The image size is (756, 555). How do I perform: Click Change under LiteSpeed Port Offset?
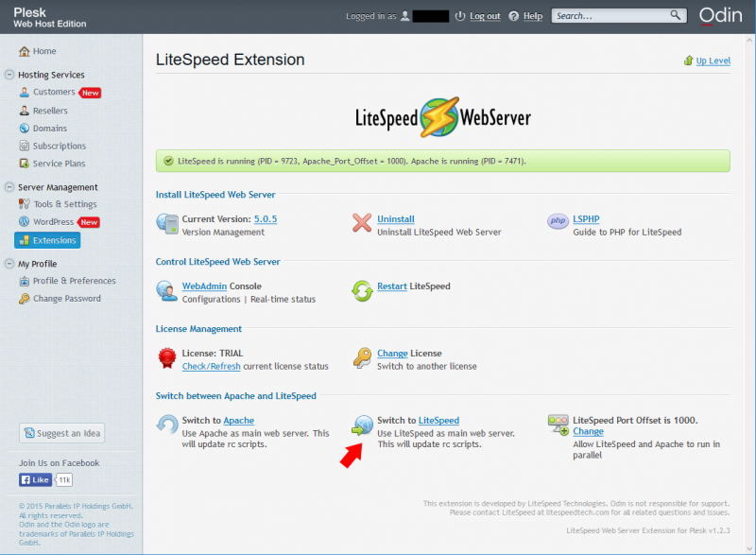tap(588, 431)
